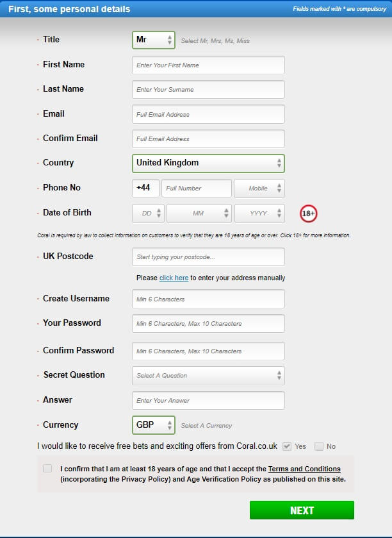Viewport: 392px width, 538px height.
Task: Click the Create Username field
Action: tap(208, 299)
